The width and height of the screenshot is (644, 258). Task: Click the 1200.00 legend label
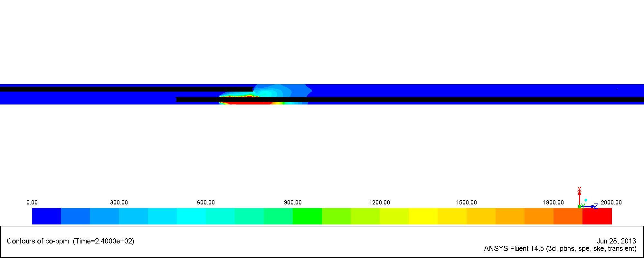click(x=379, y=203)
